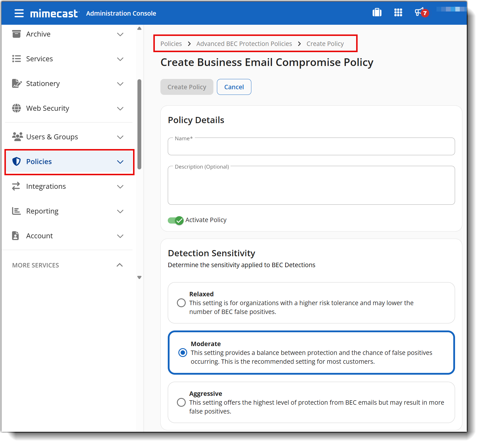
Task: Click the Archive box icon
Action: pyautogui.click(x=16, y=34)
